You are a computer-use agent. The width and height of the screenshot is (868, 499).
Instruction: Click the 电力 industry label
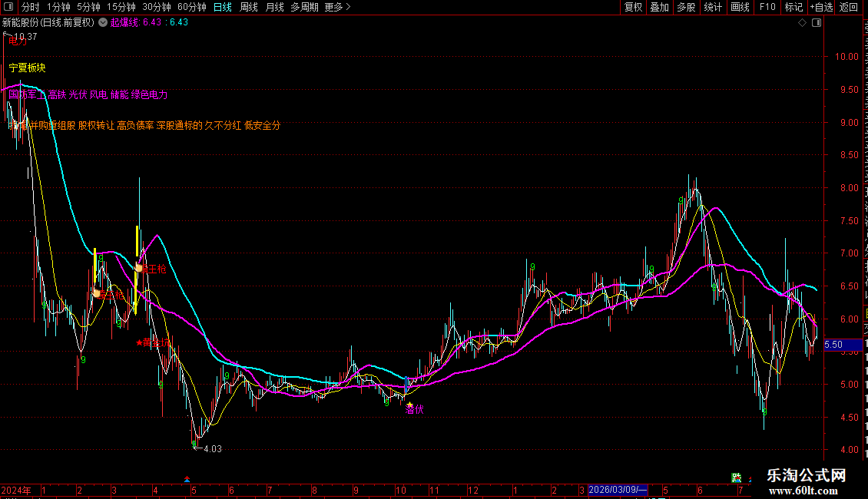pos(18,41)
